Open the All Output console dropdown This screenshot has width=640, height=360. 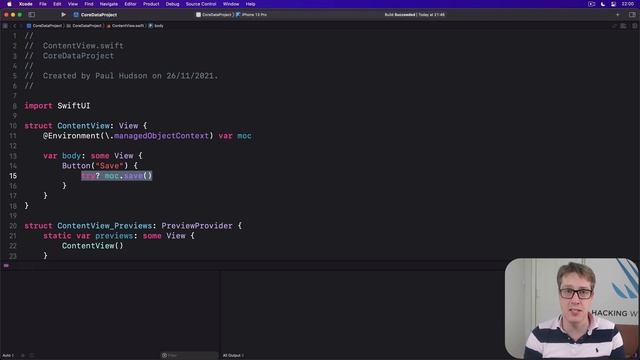click(233, 356)
